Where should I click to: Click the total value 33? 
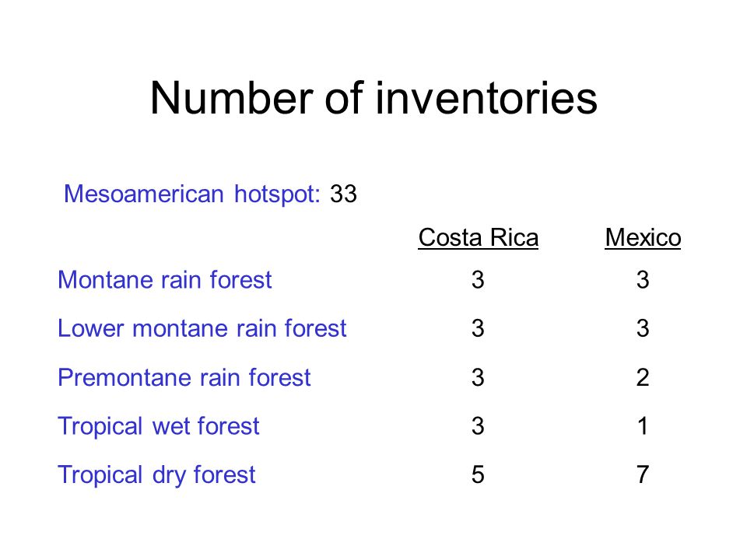pyautogui.click(x=343, y=194)
